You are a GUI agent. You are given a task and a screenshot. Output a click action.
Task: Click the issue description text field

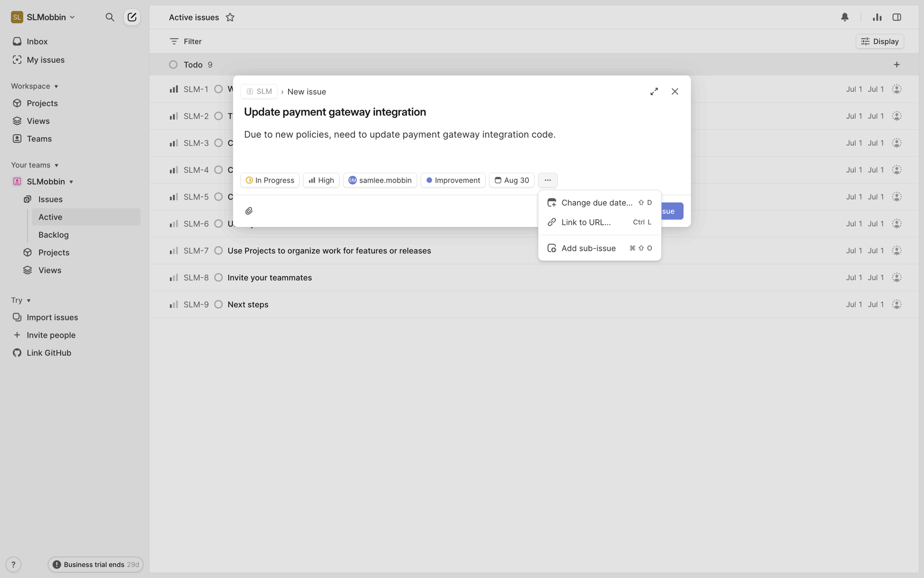point(399,134)
